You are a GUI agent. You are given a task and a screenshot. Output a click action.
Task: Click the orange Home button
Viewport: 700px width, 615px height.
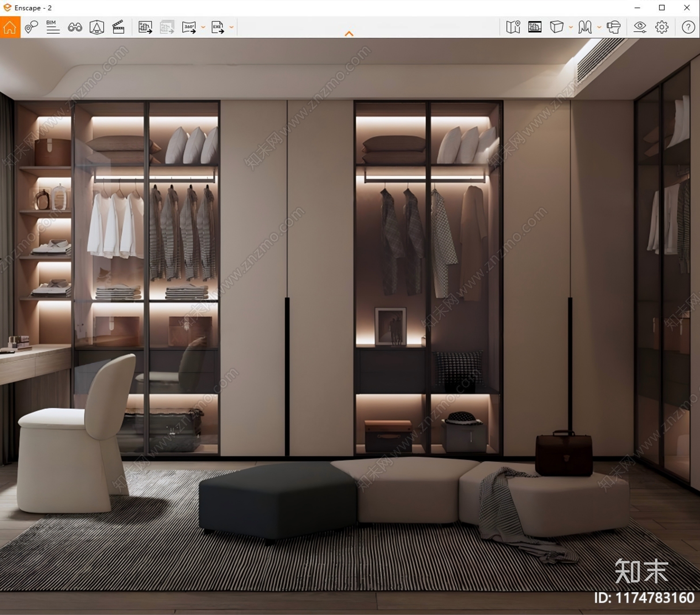pyautogui.click(x=10, y=27)
